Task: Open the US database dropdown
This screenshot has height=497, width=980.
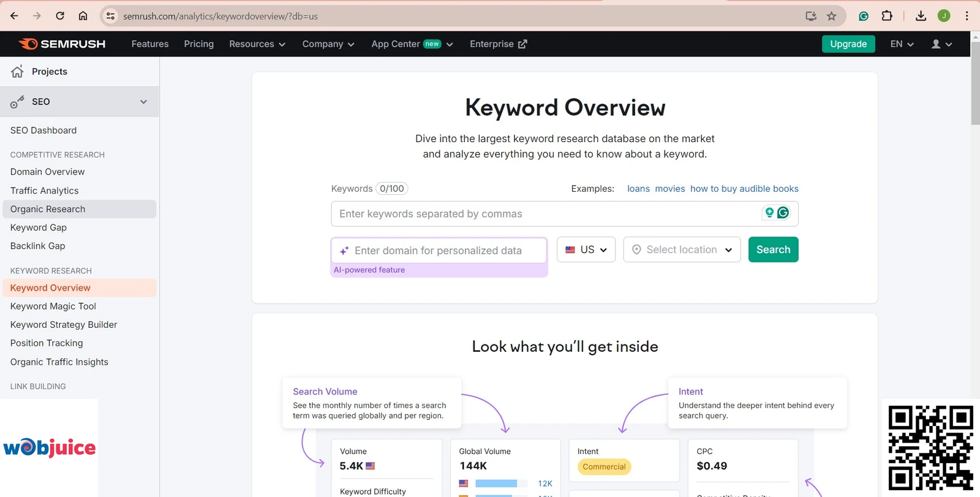Action: point(586,249)
